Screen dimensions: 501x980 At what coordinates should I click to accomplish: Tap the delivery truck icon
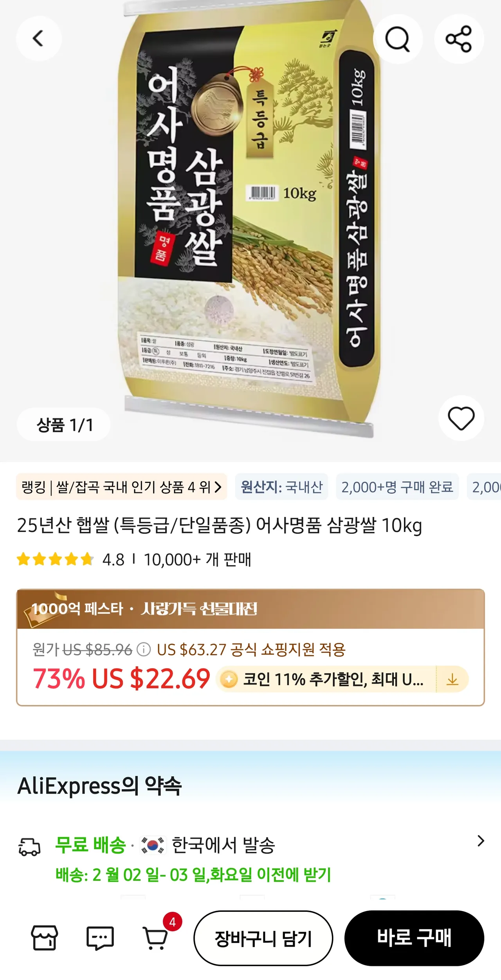(29, 848)
